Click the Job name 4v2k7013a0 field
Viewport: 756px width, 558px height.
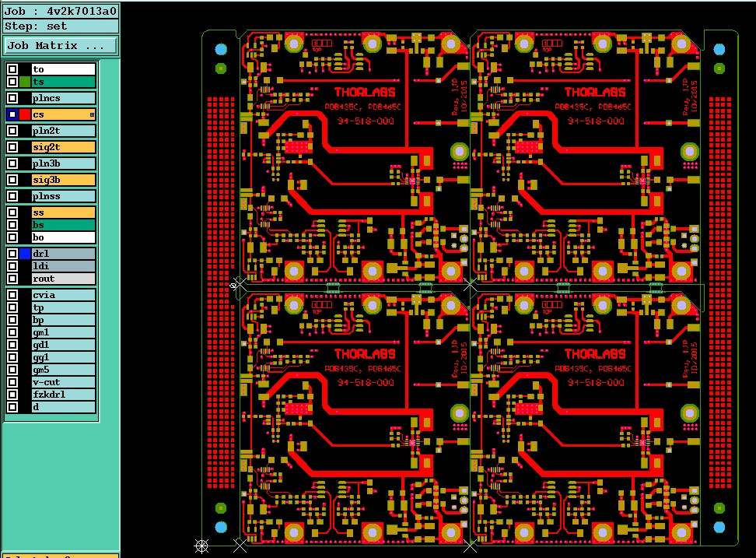[61, 11]
